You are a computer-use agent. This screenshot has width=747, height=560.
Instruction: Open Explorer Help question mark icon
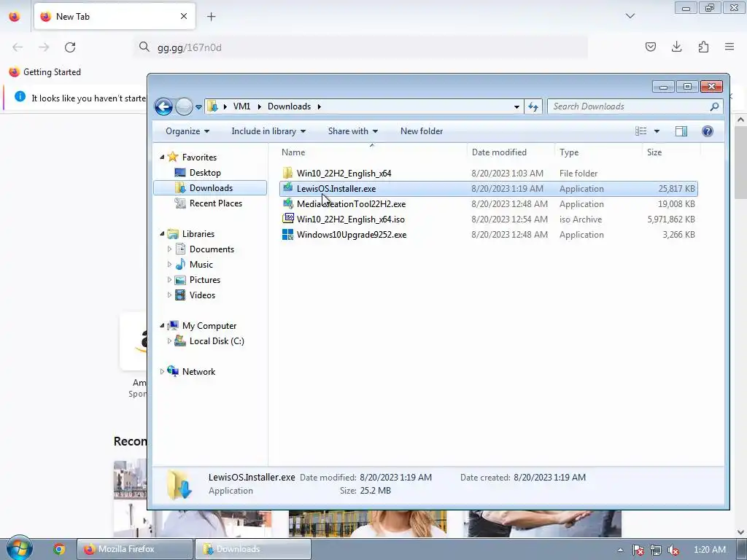[x=708, y=131]
